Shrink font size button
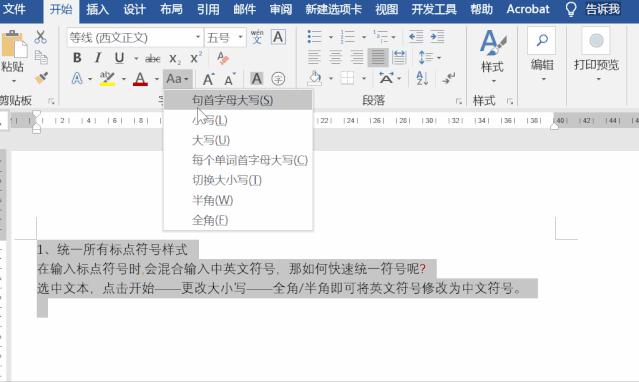The image size is (639, 382). [230, 79]
